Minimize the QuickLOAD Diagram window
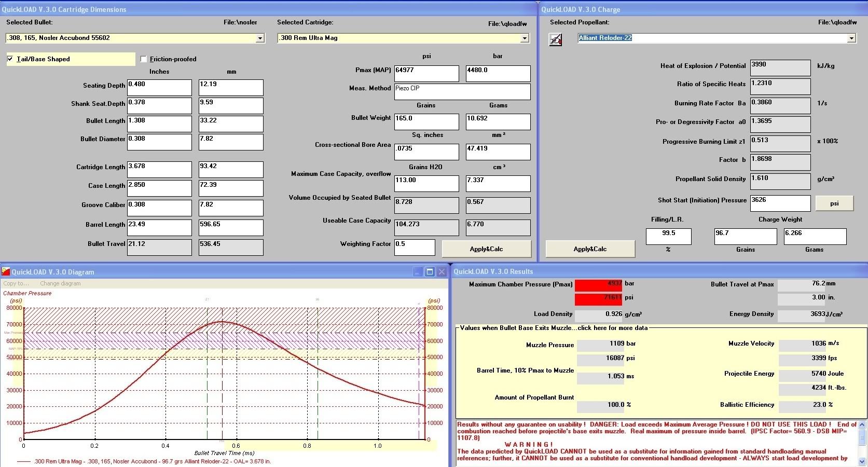Image resolution: width=868 pixels, height=467 pixels. (418, 272)
